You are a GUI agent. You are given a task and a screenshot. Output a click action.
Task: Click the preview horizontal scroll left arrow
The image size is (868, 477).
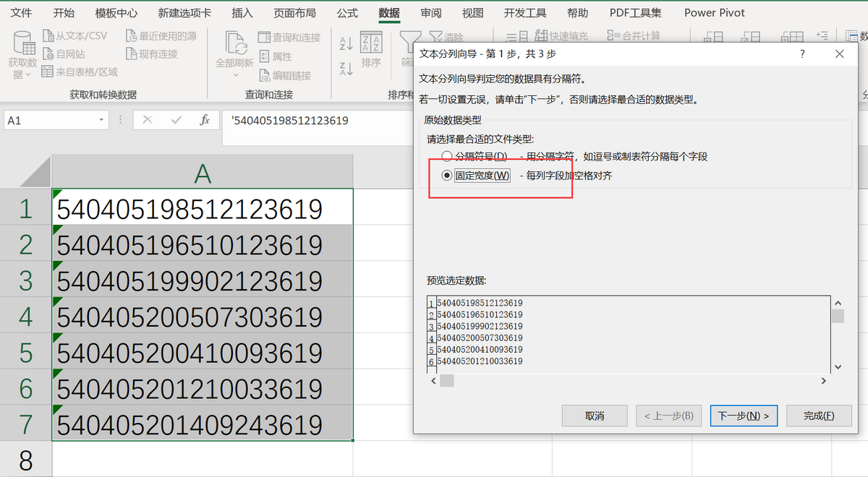[x=433, y=381]
